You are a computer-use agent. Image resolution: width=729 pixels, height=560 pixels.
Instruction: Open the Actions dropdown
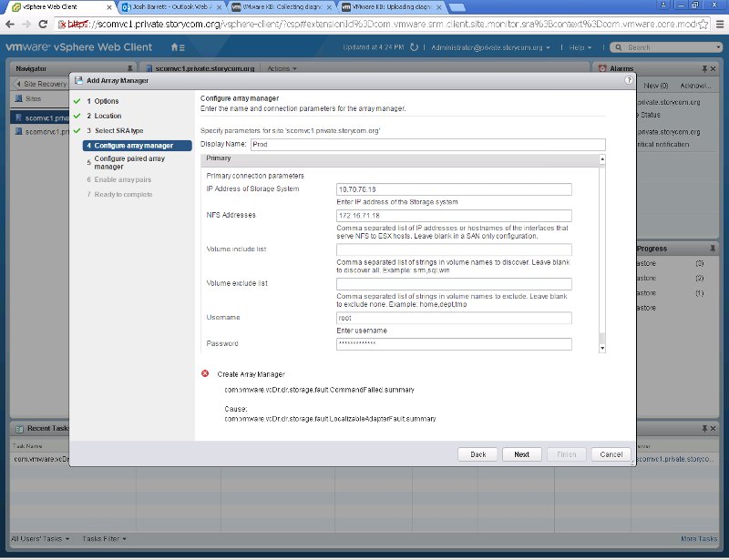click(282, 68)
